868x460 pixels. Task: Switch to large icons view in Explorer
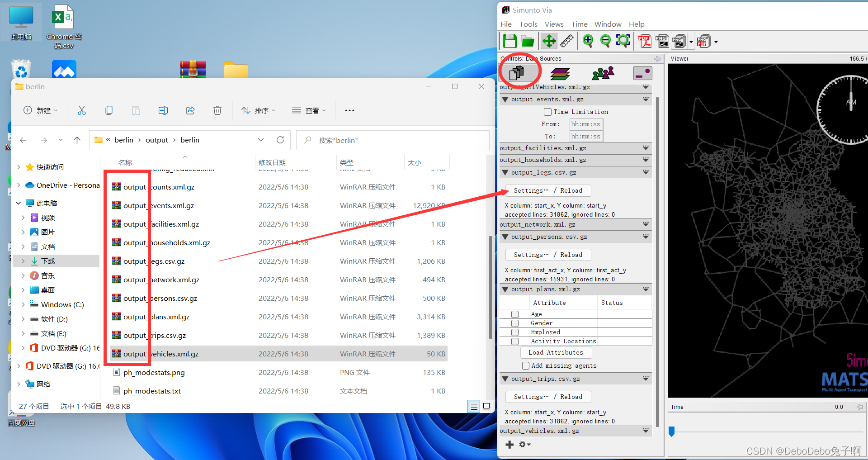click(486, 406)
